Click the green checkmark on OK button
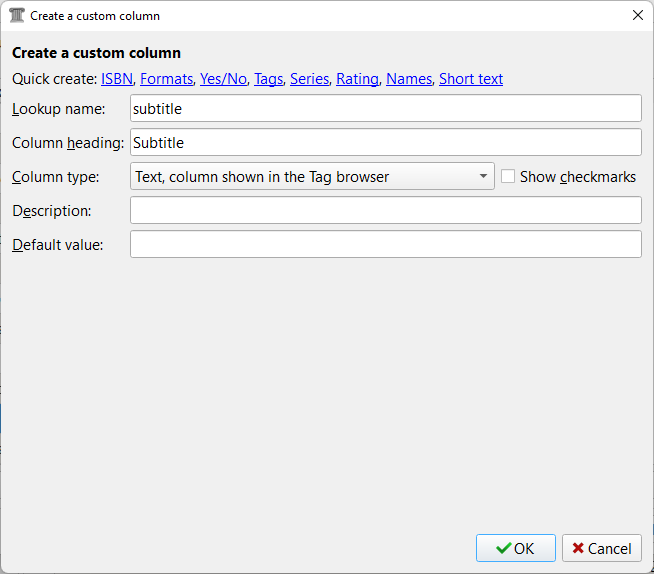Viewport: 654px width, 574px height. (x=503, y=548)
